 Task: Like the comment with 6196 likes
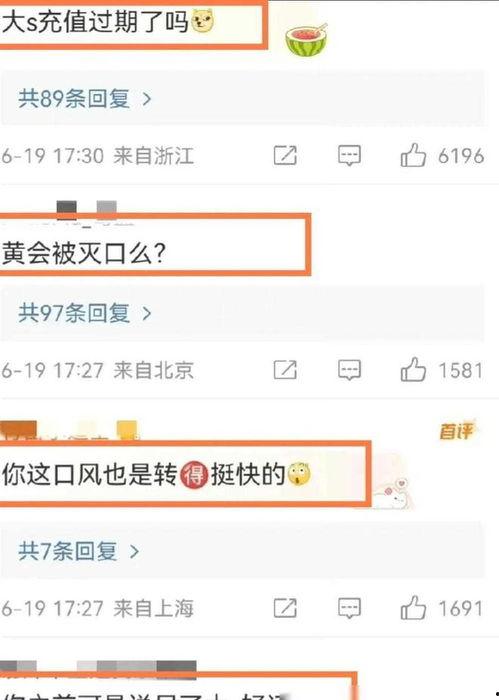pos(413,155)
